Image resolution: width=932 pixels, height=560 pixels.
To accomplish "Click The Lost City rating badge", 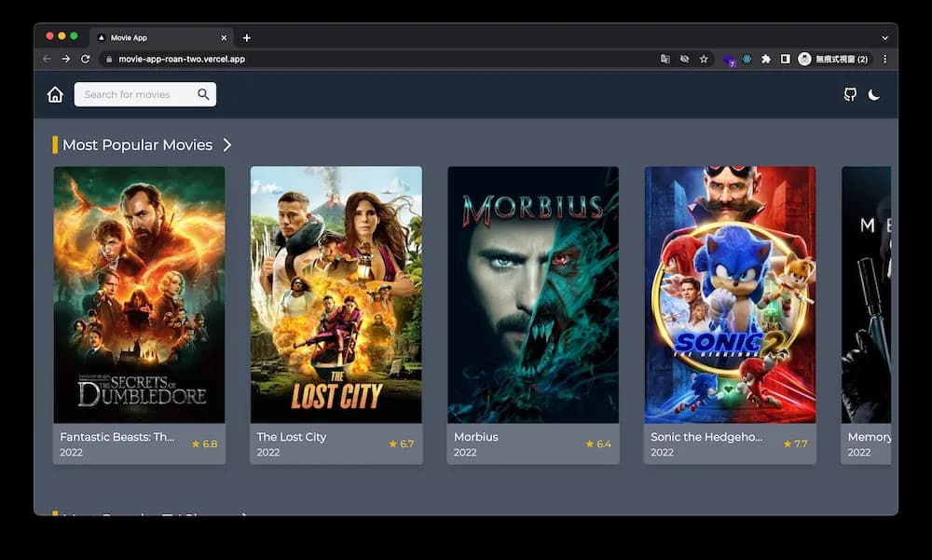I will click(400, 445).
